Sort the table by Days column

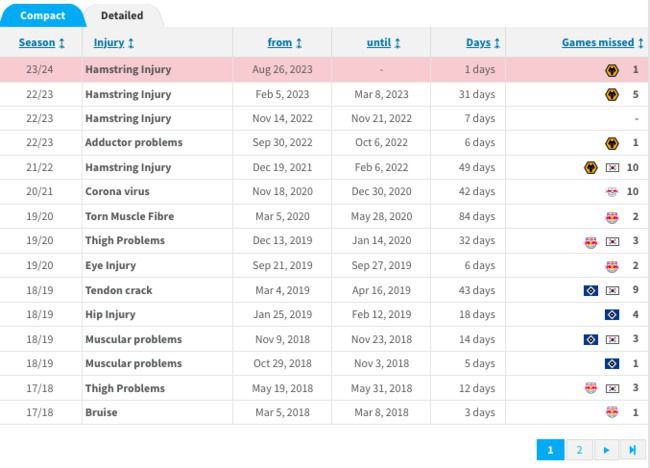tap(484, 43)
